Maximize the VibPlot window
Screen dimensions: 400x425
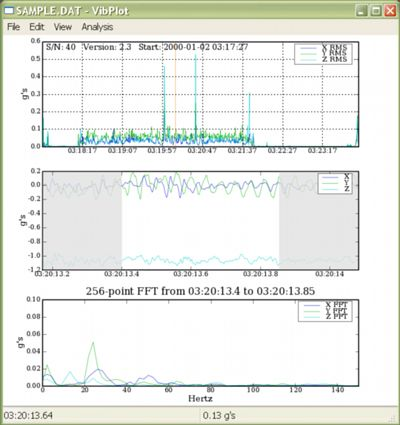coord(376,11)
